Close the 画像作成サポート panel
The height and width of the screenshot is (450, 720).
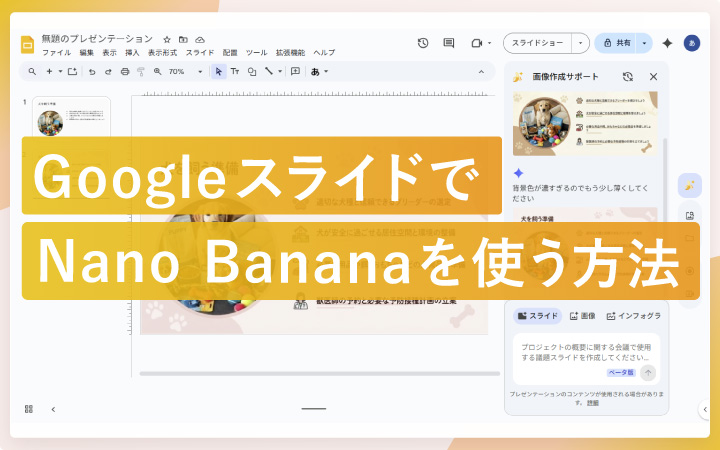pos(653,77)
